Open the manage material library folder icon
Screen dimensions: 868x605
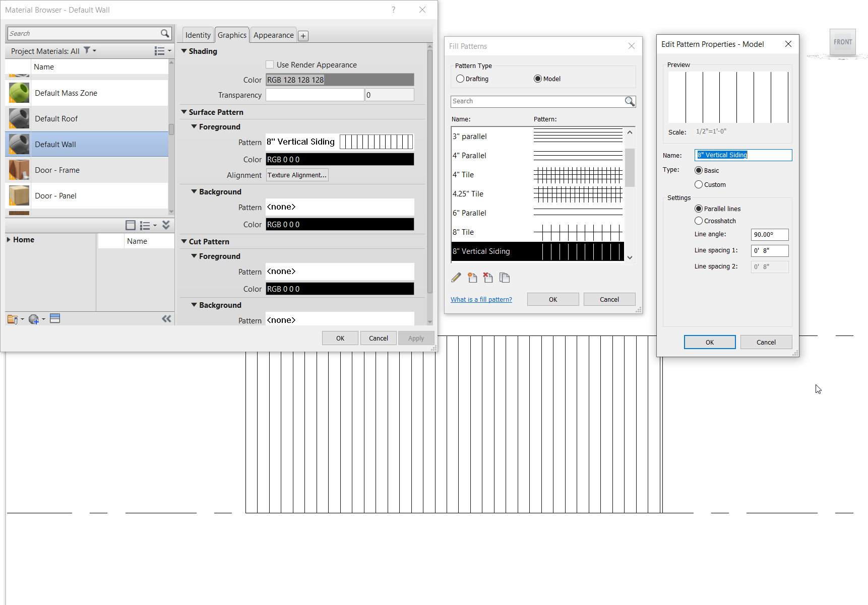(12, 319)
